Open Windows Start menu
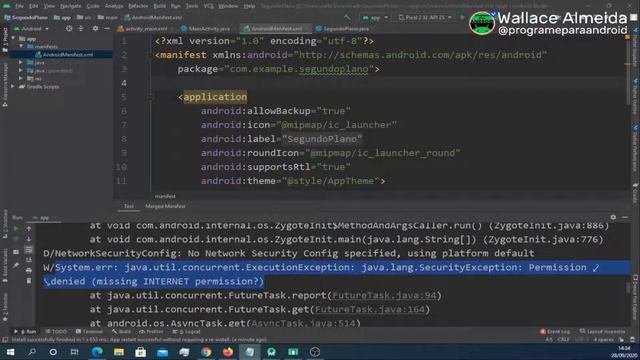Screen dimensions: 640x360 coord(10,352)
